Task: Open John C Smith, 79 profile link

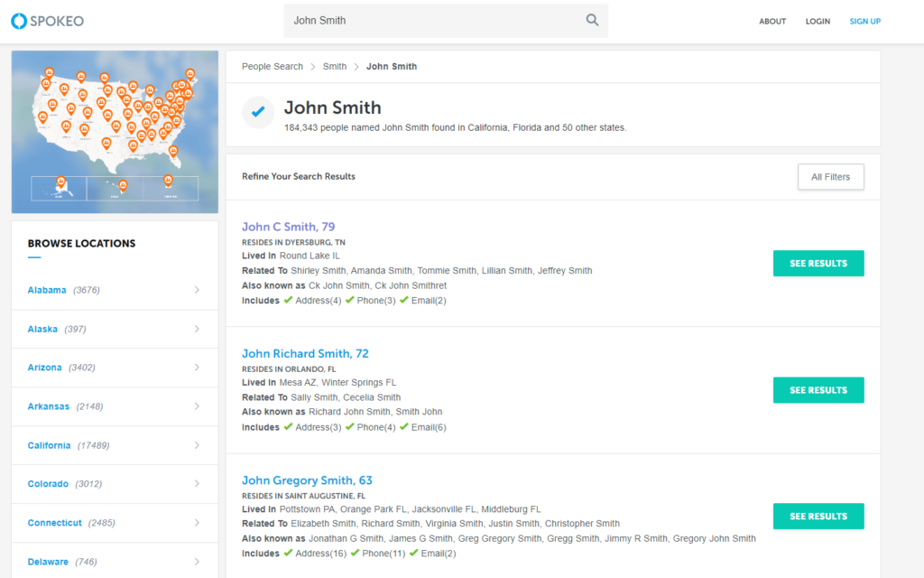Action: [288, 227]
